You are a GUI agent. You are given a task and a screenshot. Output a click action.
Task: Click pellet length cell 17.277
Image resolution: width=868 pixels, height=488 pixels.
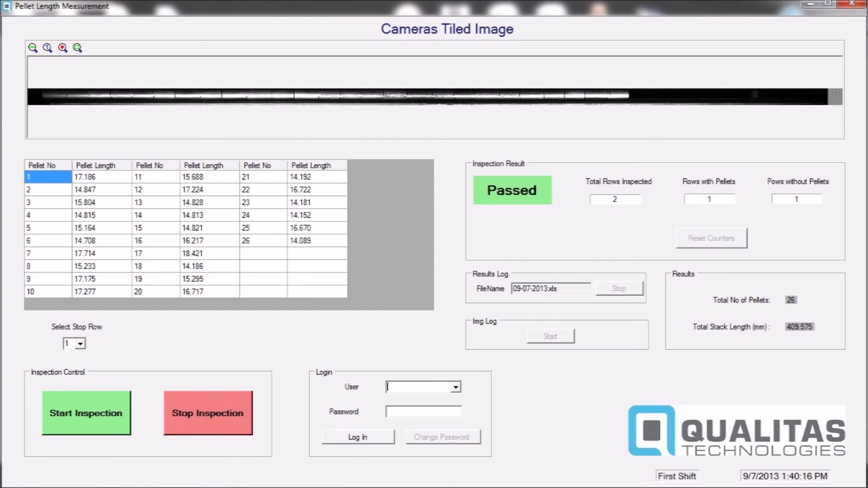[102, 292]
